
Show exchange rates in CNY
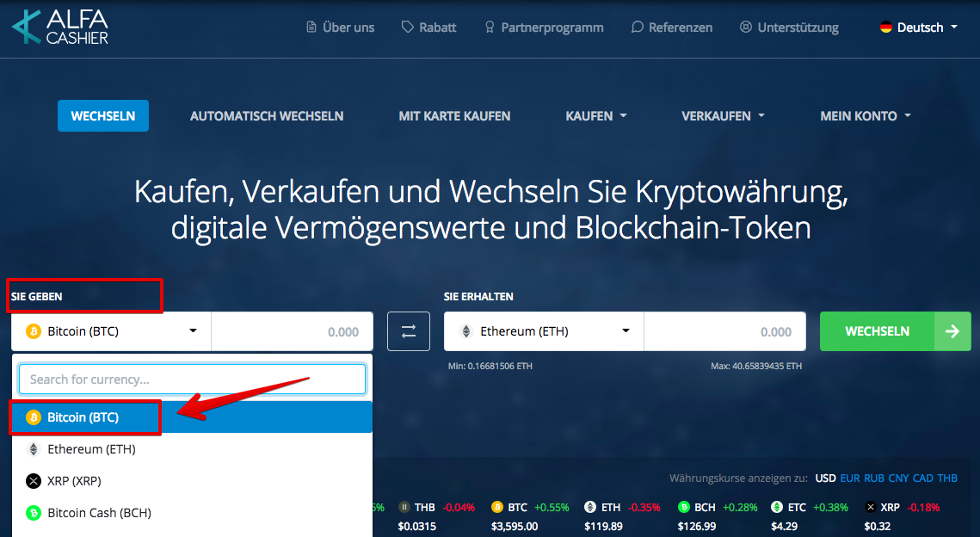tap(899, 478)
